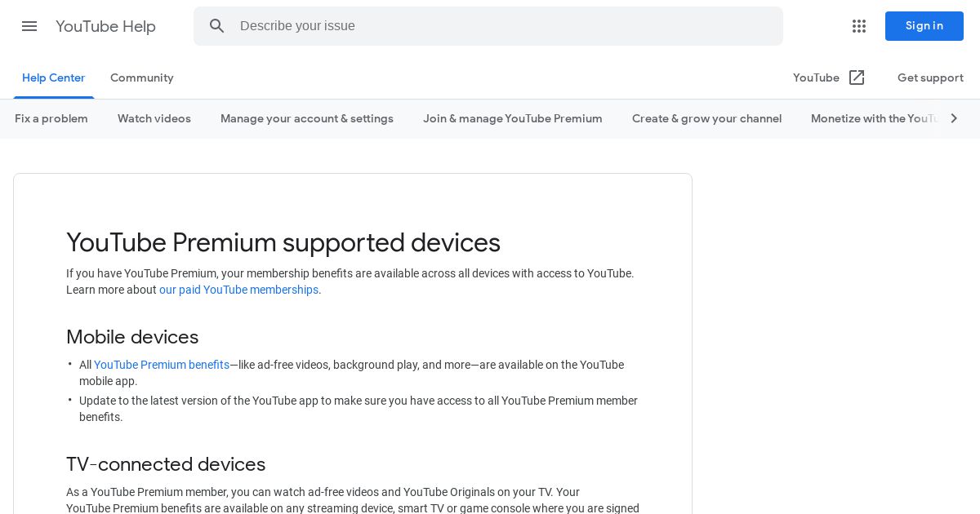Open Join & manage YouTube Premium topic
The image size is (980, 514).
pos(513,118)
